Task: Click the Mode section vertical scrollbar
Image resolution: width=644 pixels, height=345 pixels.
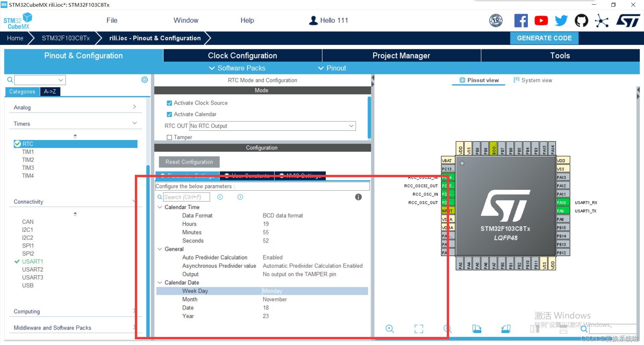Action: 369,117
